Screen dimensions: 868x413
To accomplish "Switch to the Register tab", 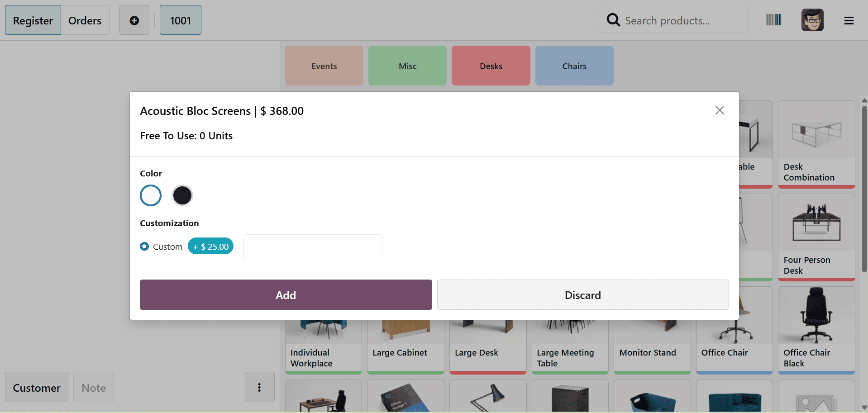I will [33, 20].
